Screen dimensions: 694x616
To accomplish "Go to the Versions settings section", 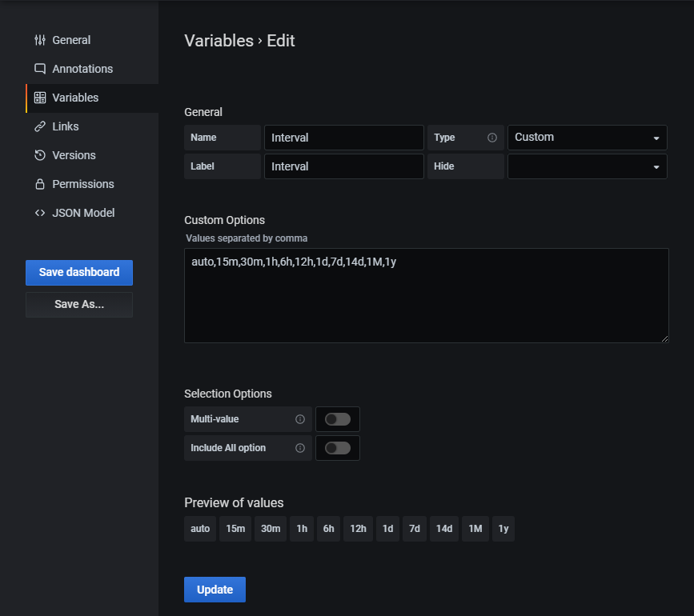I will 74,155.
